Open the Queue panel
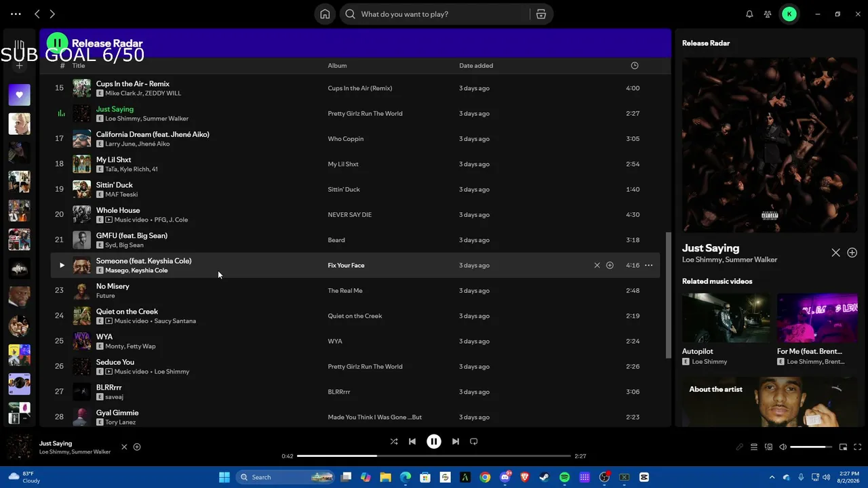This screenshot has height=488, width=868. (x=754, y=447)
